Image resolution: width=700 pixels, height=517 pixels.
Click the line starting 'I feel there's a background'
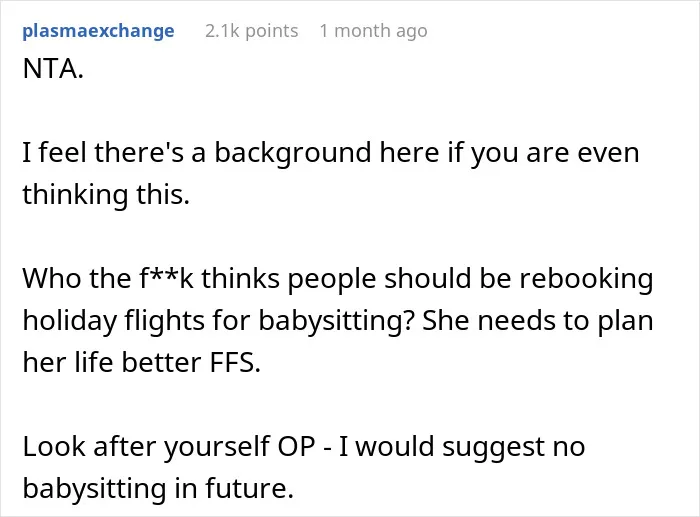[x=331, y=152]
